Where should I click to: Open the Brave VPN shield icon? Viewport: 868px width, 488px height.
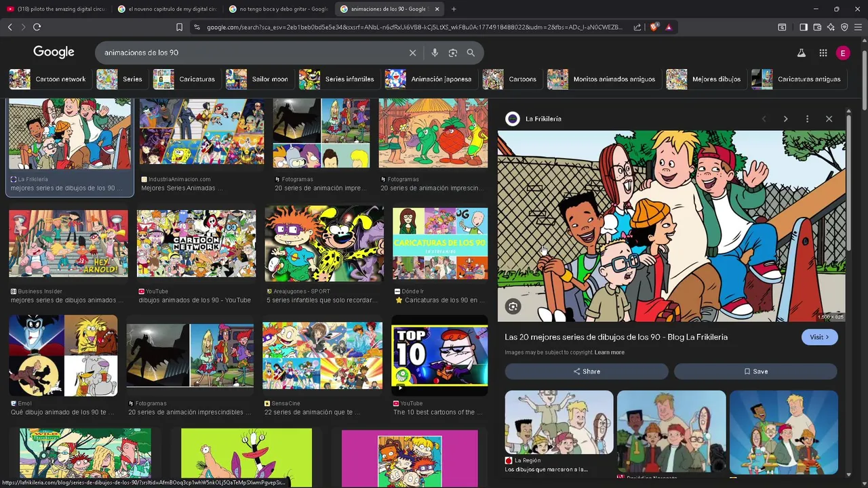click(844, 27)
